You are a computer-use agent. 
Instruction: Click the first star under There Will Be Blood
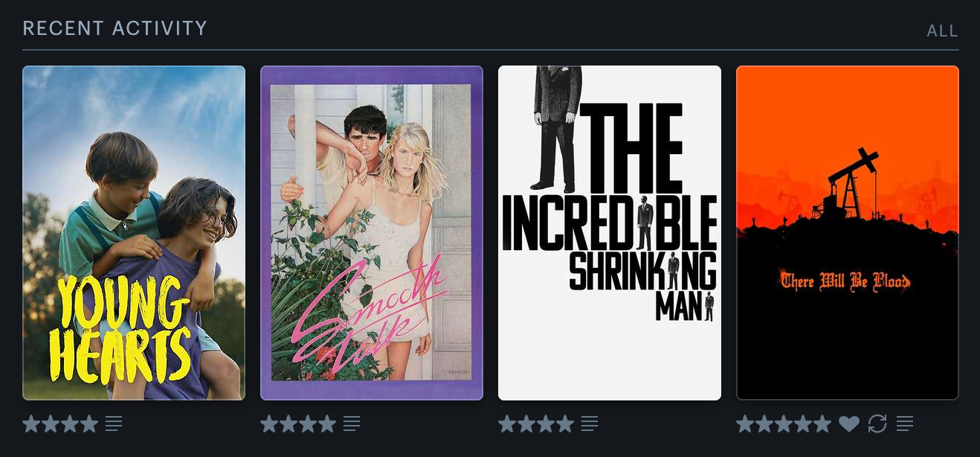click(x=745, y=424)
